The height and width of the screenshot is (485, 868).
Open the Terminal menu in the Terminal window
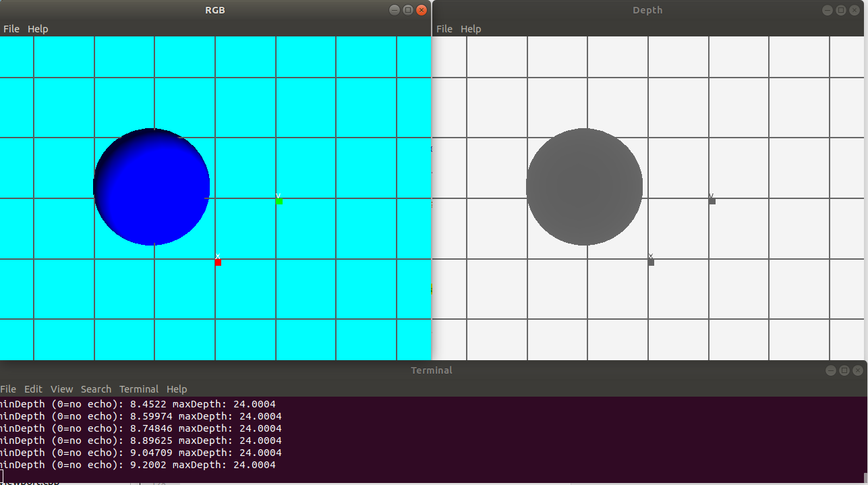(x=138, y=389)
